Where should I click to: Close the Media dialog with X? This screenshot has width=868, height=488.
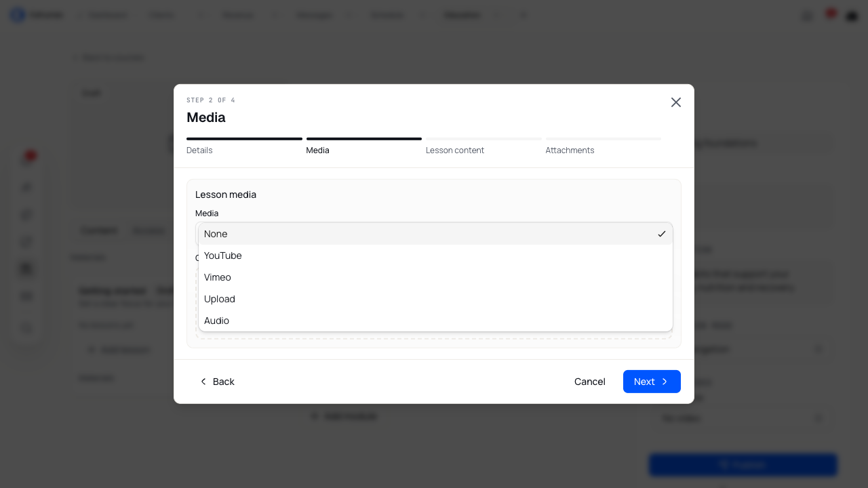coord(676,102)
